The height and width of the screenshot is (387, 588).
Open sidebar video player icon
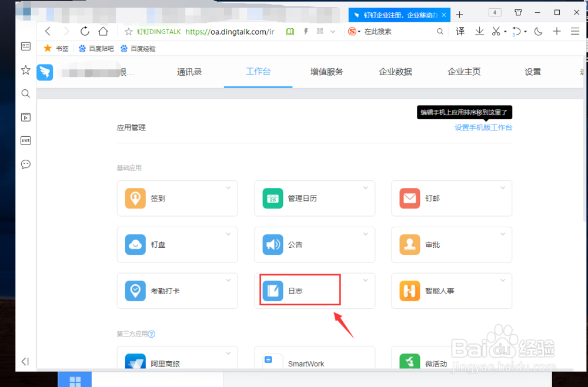tap(25, 117)
